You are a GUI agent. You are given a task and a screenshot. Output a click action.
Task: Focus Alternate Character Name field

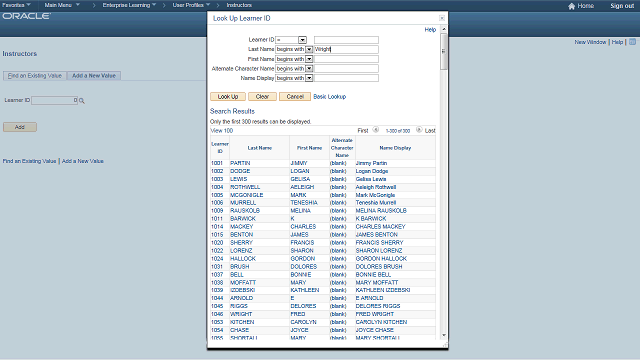(346, 69)
